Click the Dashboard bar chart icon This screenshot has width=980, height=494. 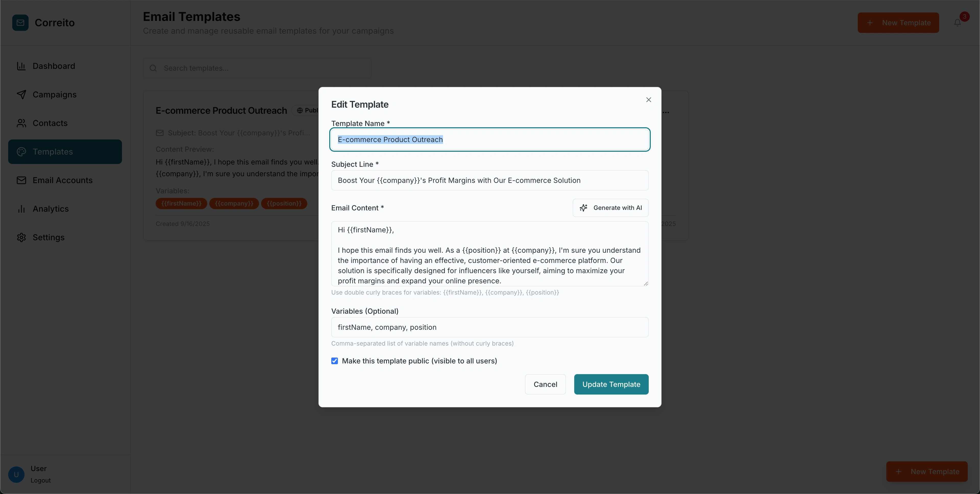pyautogui.click(x=21, y=66)
